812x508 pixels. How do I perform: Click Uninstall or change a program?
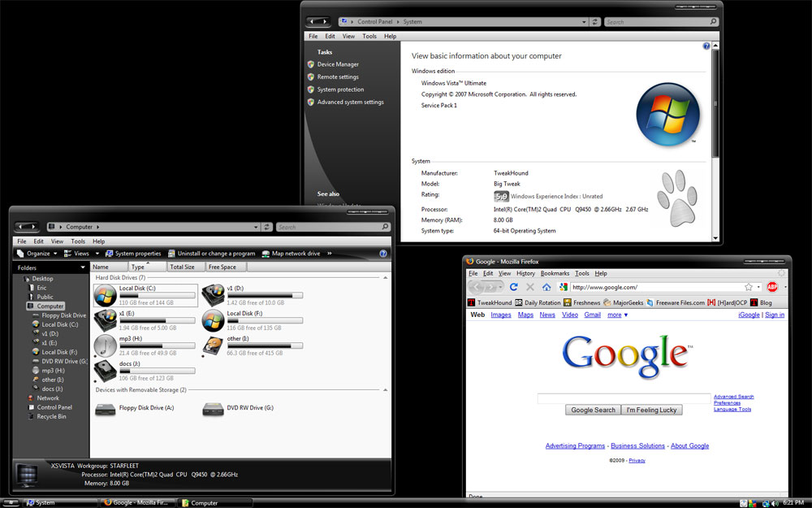[x=211, y=254]
